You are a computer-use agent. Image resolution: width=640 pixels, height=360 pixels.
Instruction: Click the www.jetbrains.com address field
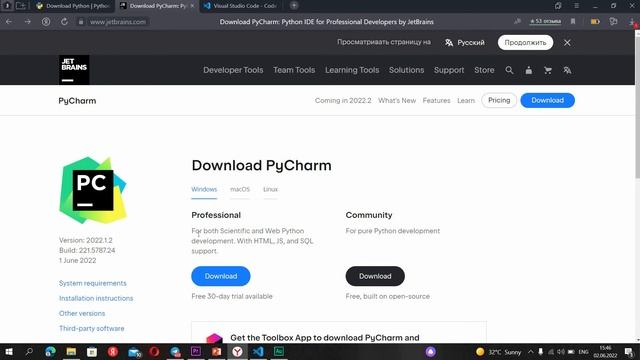(x=118, y=22)
